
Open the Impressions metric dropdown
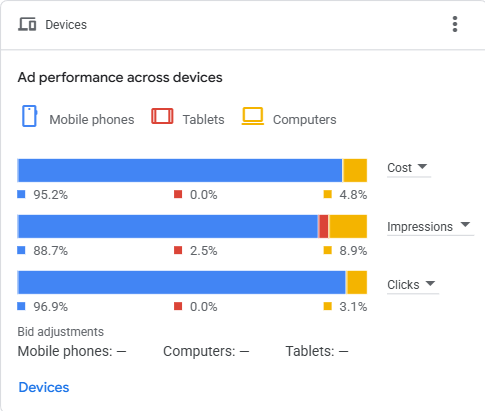tap(430, 226)
